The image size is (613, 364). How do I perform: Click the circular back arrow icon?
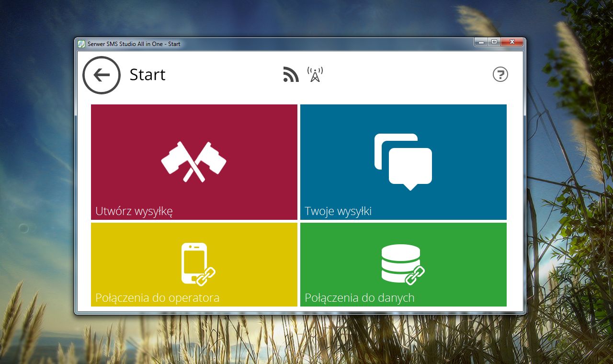pyautogui.click(x=101, y=75)
